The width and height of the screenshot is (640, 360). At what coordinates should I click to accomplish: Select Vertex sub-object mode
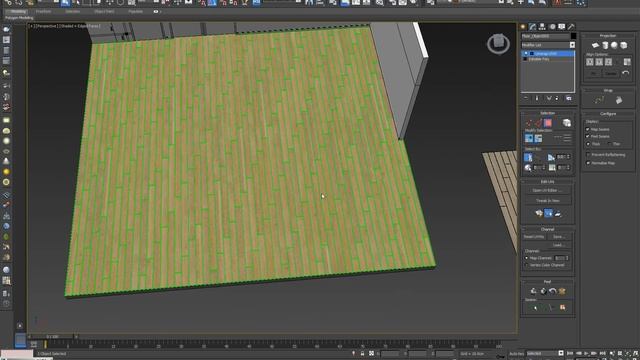529,123
